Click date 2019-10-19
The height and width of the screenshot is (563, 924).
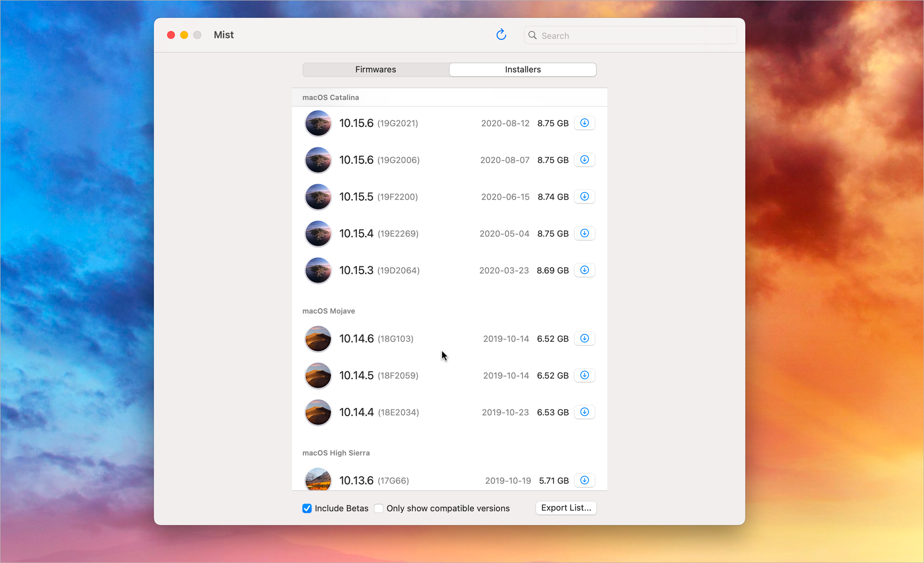click(508, 481)
